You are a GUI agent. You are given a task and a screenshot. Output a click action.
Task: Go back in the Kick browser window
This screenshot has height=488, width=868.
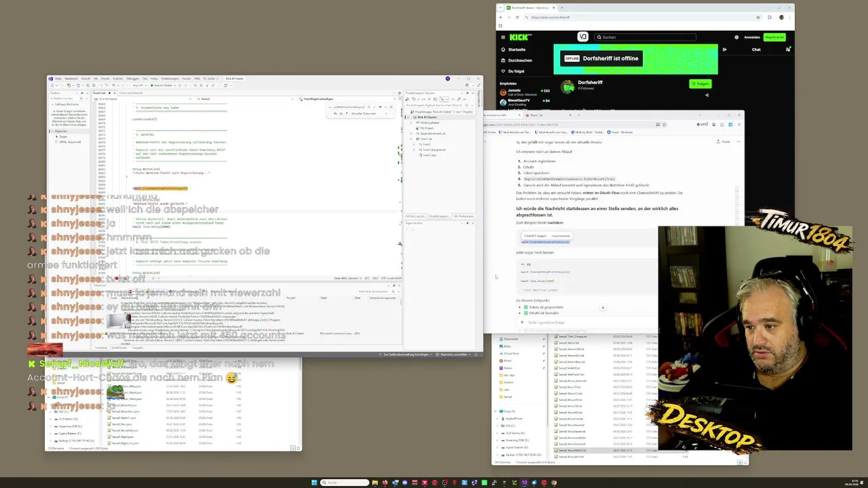[500, 17]
